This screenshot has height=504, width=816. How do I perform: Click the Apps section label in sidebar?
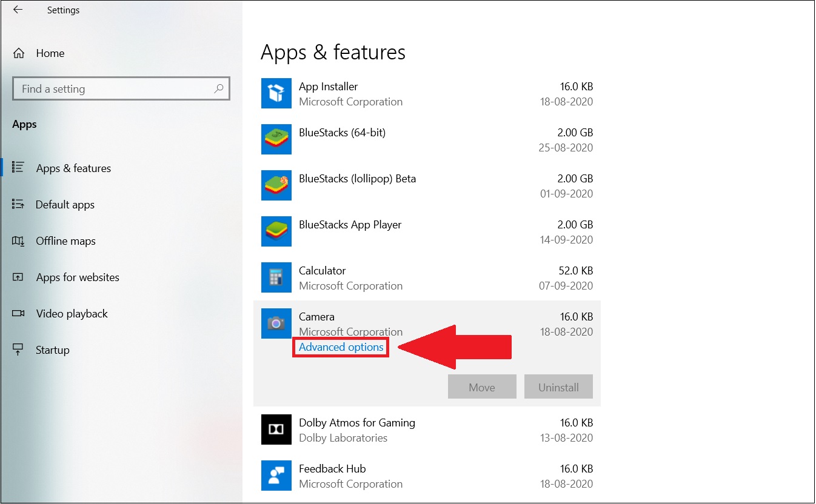coord(24,124)
